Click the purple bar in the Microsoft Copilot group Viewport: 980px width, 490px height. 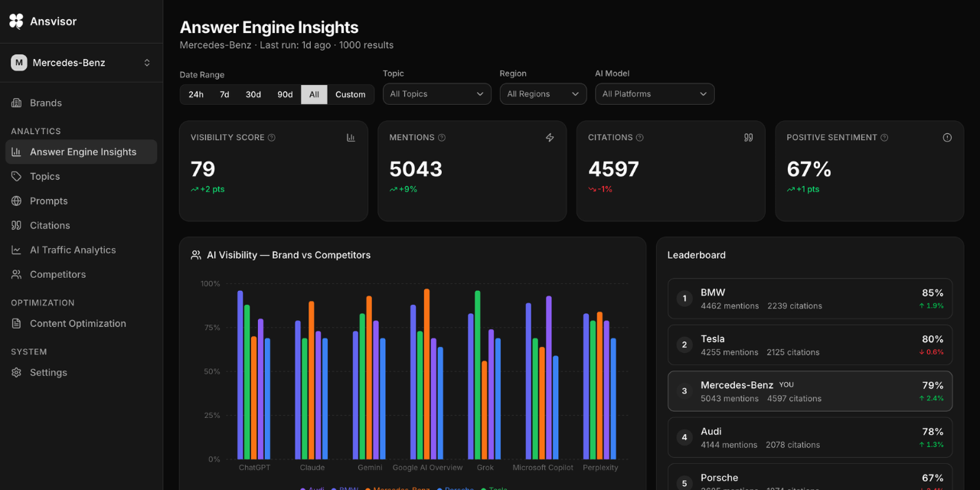[549, 378]
